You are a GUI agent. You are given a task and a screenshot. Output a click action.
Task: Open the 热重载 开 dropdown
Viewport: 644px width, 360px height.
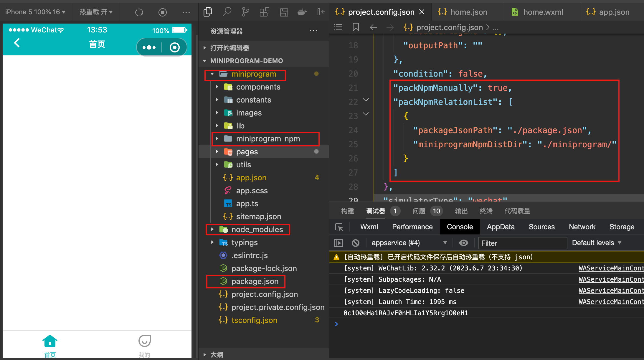pos(96,12)
